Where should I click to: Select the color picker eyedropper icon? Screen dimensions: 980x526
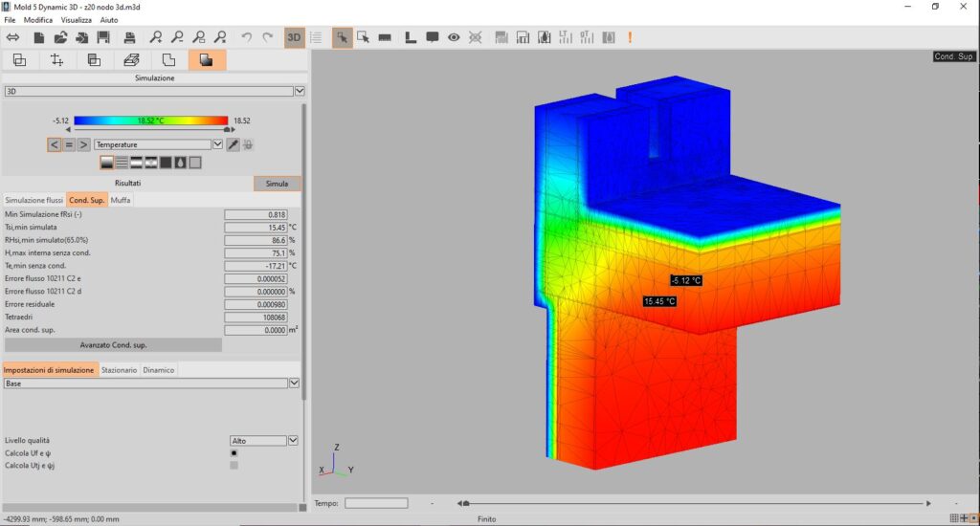tap(234, 144)
